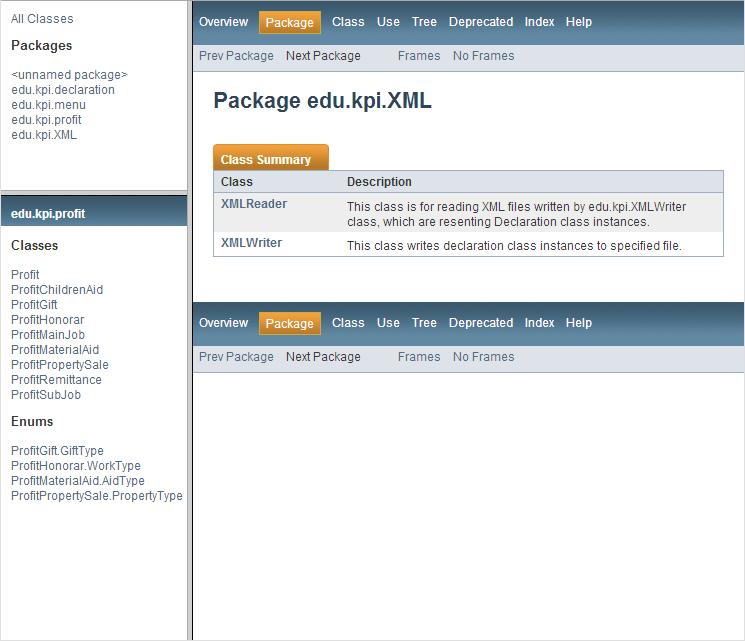Image resolution: width=745 pixels, height=641 pixels.
Task: Open the top Index tab
Action: [539, 22]
